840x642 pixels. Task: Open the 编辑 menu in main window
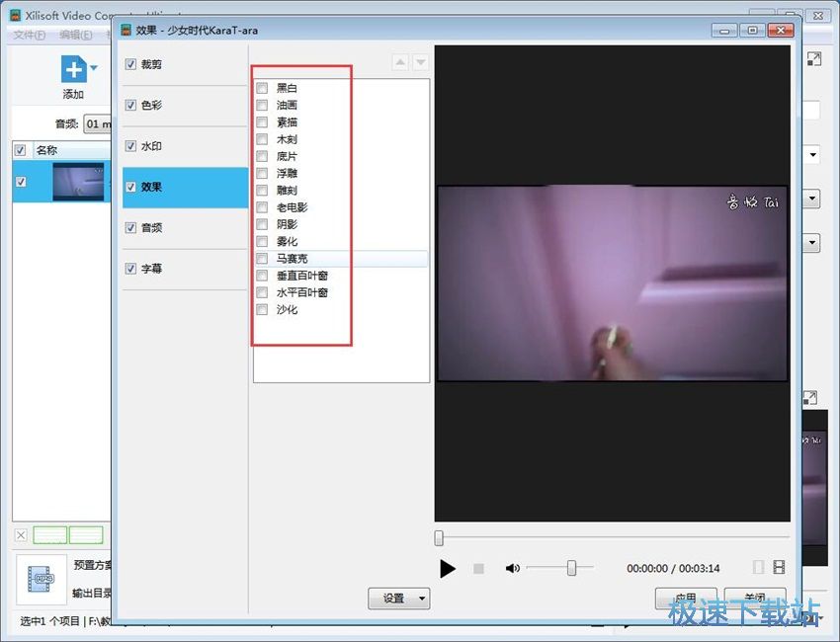pos(76,35)
